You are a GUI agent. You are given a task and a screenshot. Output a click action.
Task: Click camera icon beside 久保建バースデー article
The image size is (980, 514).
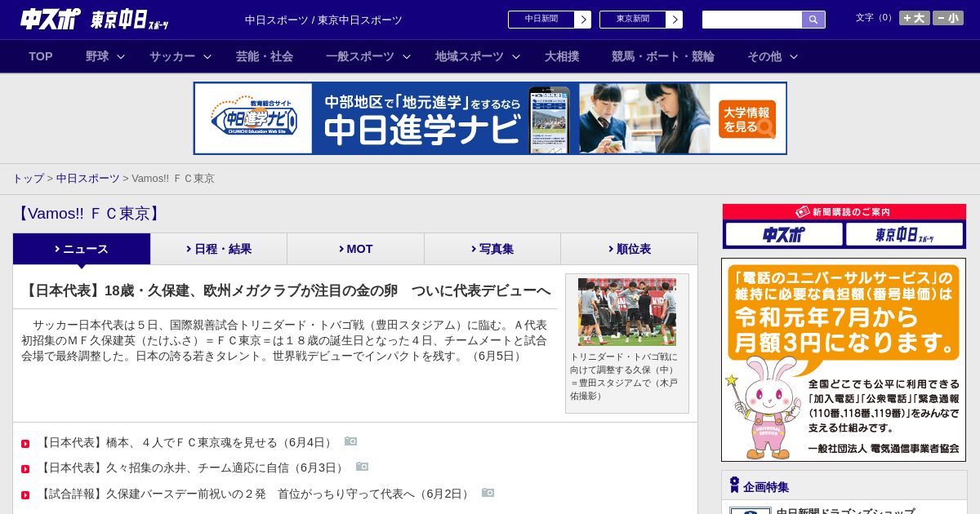pyautogui.click(x=488, y=493)
